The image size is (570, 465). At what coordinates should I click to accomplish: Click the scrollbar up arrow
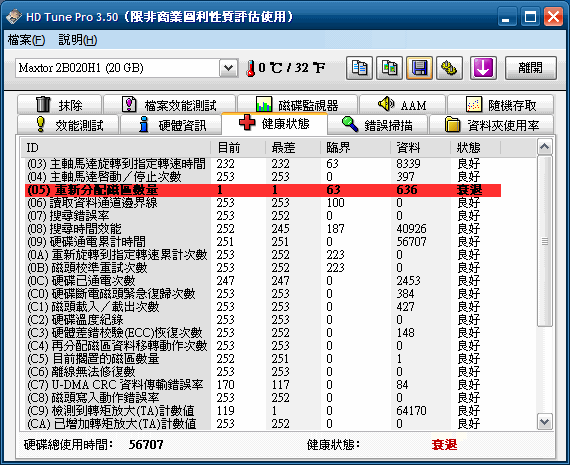coord(545,147)
